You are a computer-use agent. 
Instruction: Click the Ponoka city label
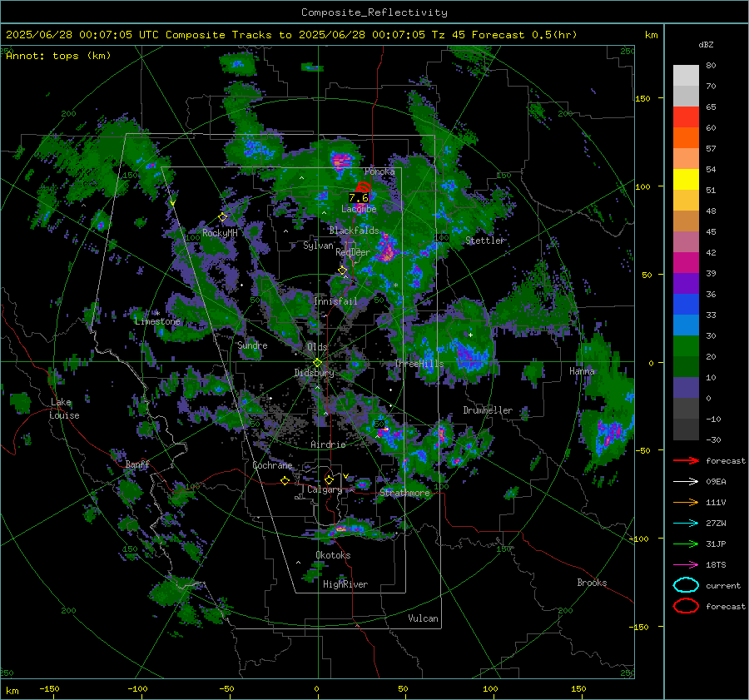[x=379, y=171]
